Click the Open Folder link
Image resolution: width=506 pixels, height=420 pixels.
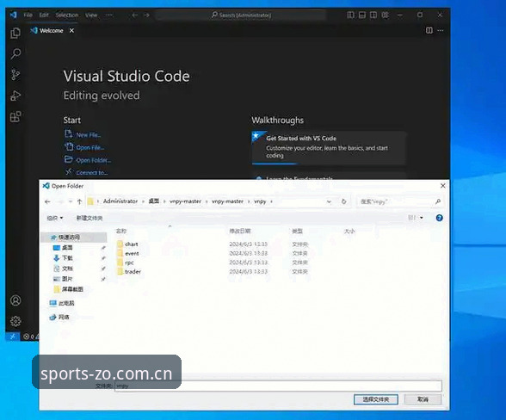[88, 160]
